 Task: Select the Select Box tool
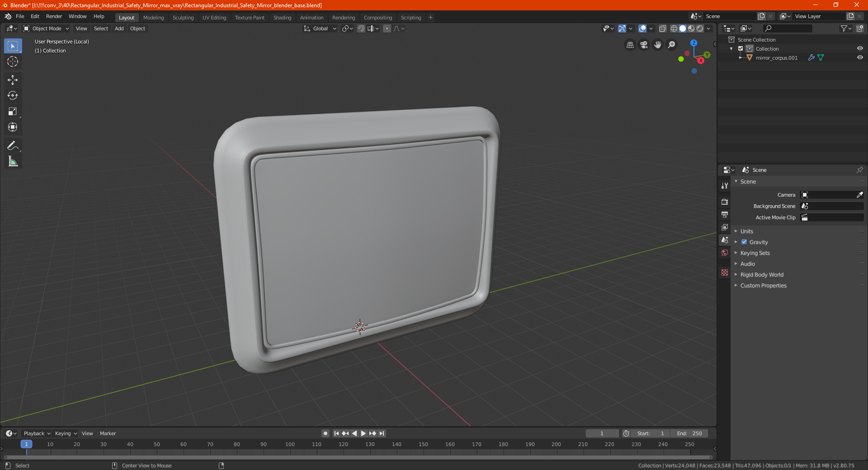click(x=13, y=46)
